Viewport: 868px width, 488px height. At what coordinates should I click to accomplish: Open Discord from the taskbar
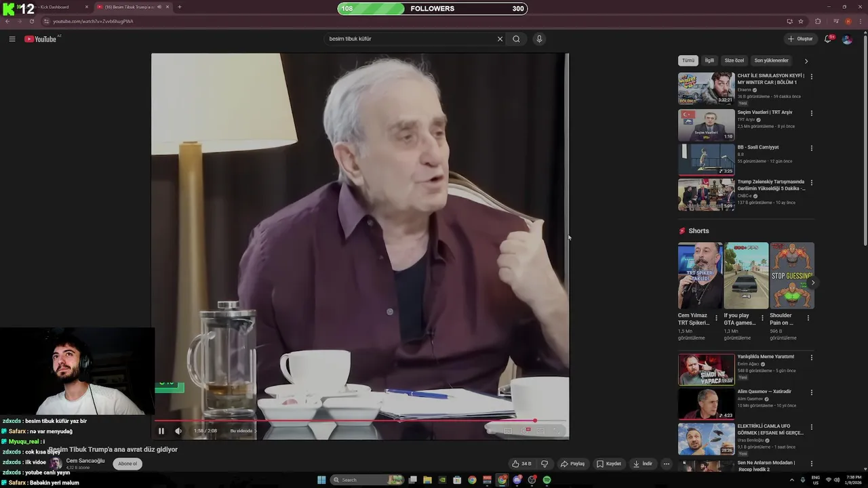517,480
